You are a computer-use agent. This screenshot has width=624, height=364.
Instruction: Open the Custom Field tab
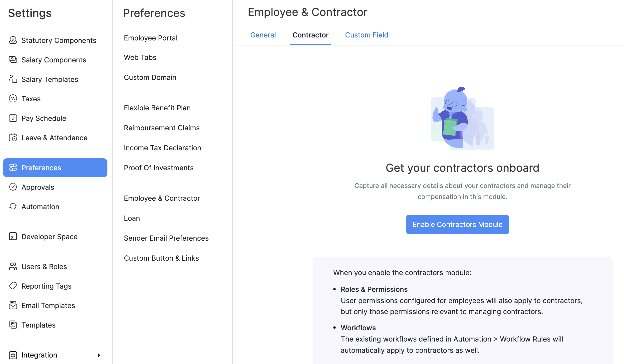pos(366,35)
